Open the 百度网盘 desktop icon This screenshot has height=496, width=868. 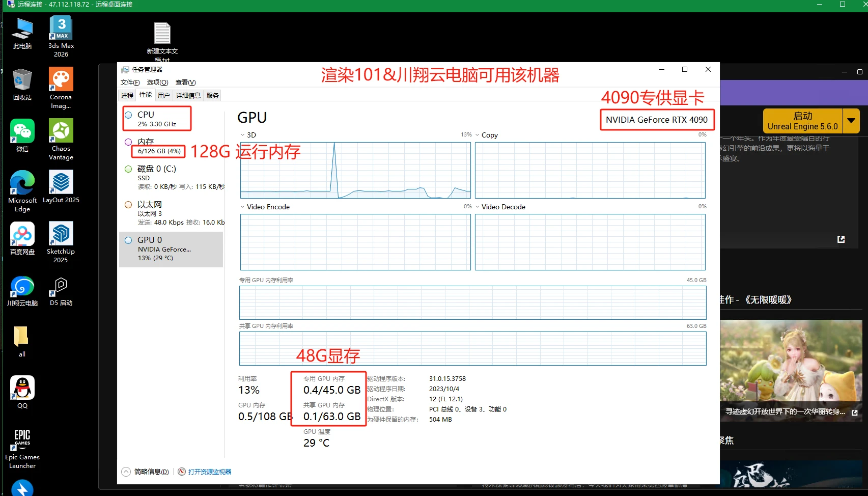click(22, 238)
